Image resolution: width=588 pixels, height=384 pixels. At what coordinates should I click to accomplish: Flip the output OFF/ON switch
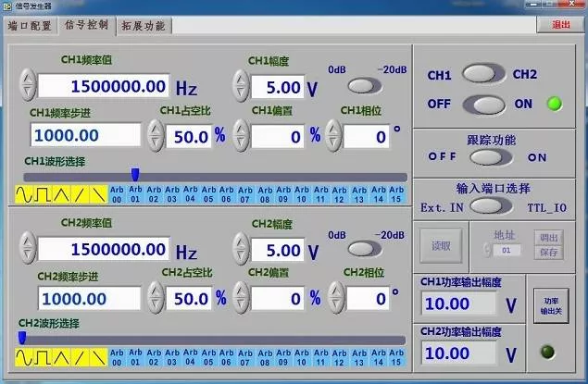pyautogui.click(x=483, y=104)
